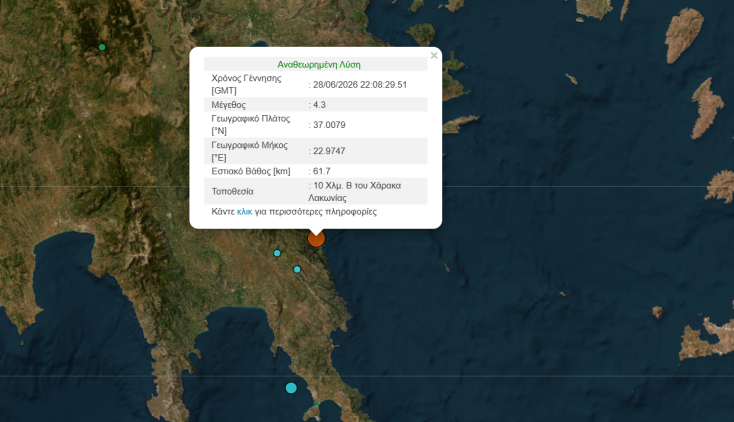Click the 'Γεωγραφικό Μήκος [°E]' label

[250, 151]
